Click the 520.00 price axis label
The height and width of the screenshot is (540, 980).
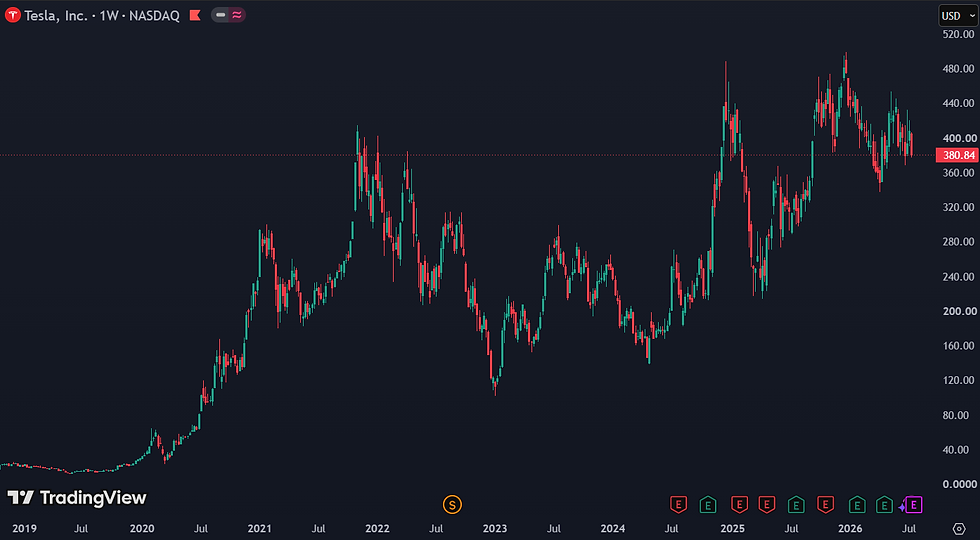(x=959, y=34)
